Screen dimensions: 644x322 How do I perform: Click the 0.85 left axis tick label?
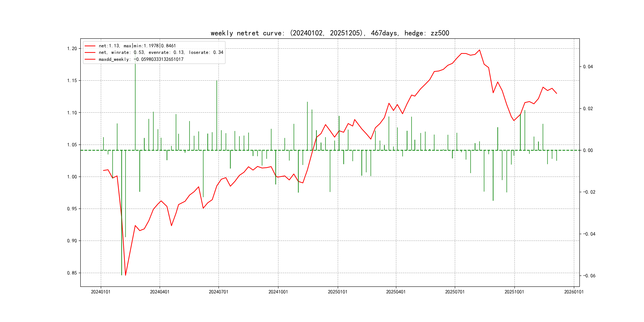[x=72, y=273]
